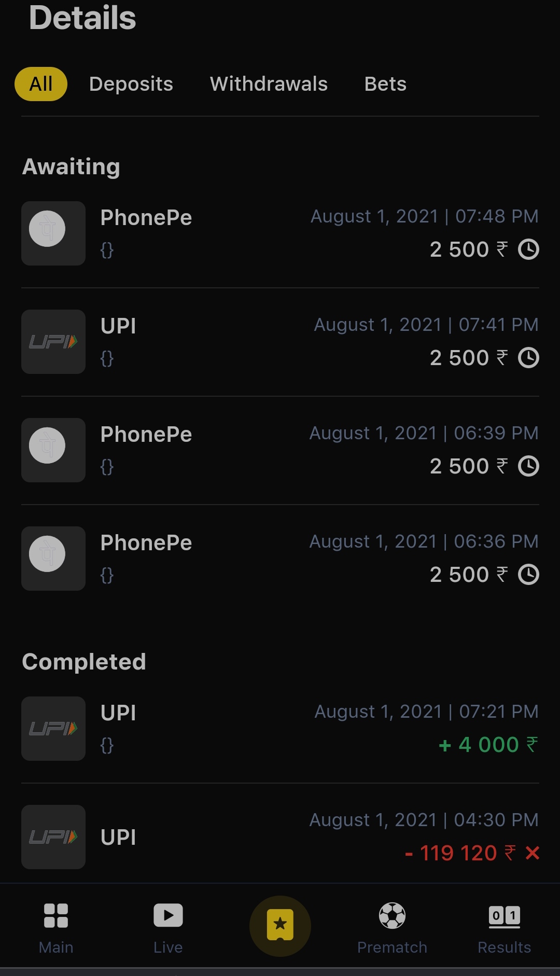Select the All filter tab
The height and width of the screenshot is (976, 560).
point(41,84)
